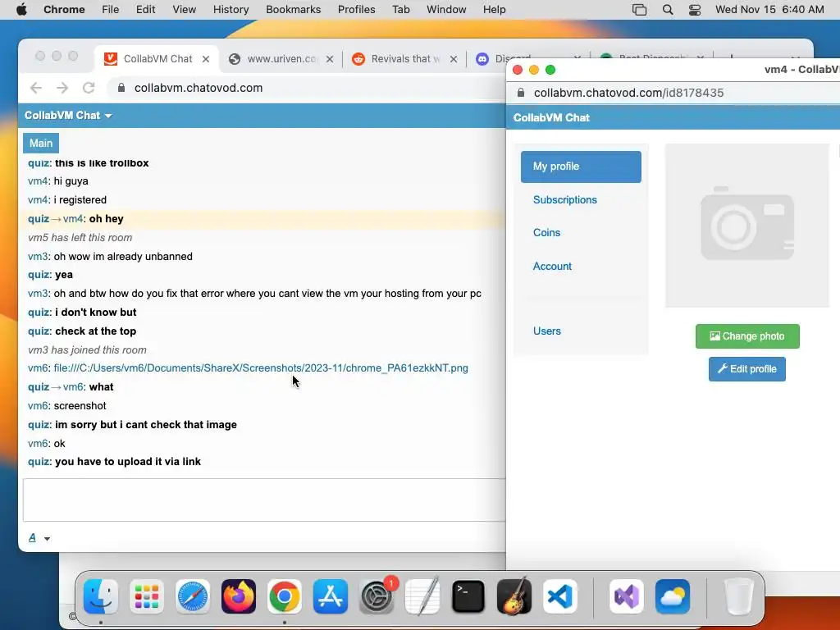Open the Trash in the Dock
Screen dimensions: 840x630
(739, 596)
